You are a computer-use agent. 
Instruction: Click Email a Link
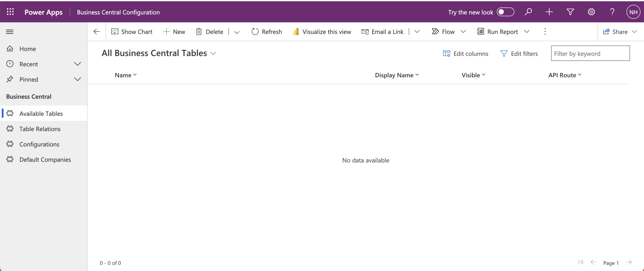382,32
